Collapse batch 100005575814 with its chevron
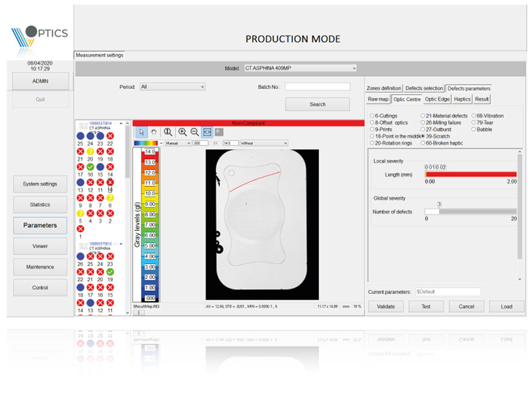 click(x=121, y=124)
